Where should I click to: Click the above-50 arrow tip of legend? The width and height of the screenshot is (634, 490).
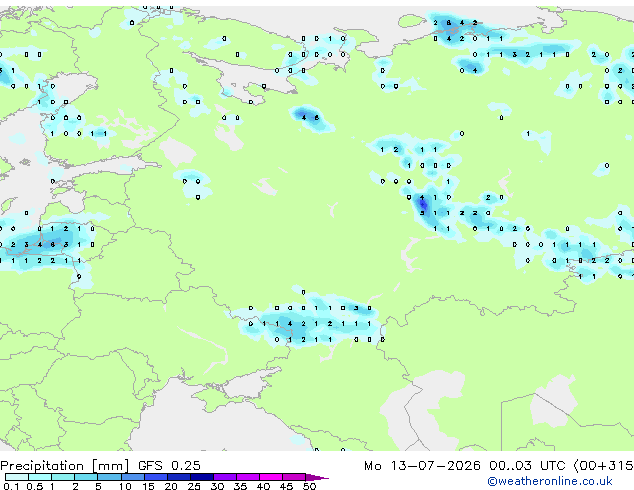point(317,477)
